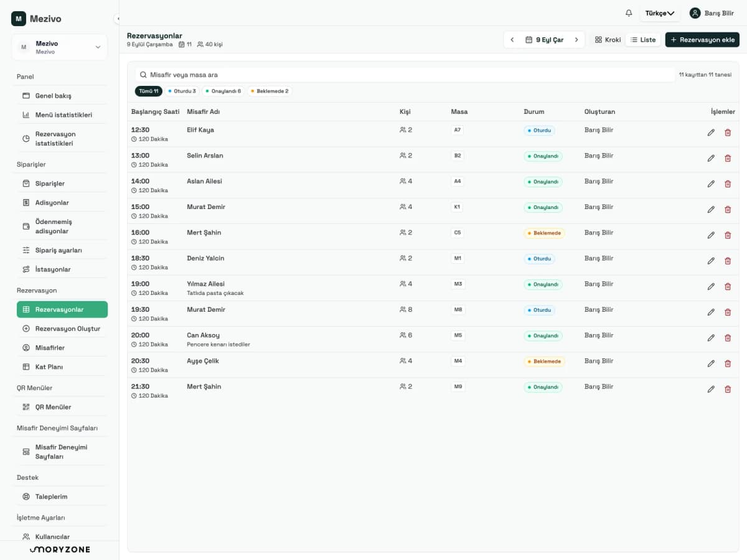Open the Barış Bilir user profile
The height and width of the screenshot is (560, 747).
tap(712, 13)
